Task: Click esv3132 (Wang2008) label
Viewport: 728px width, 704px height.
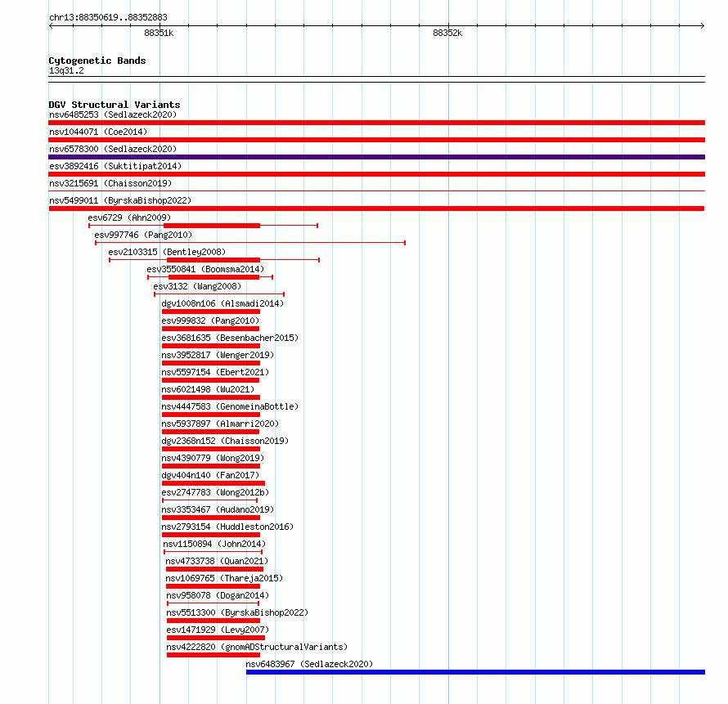Action: (197, 286)
